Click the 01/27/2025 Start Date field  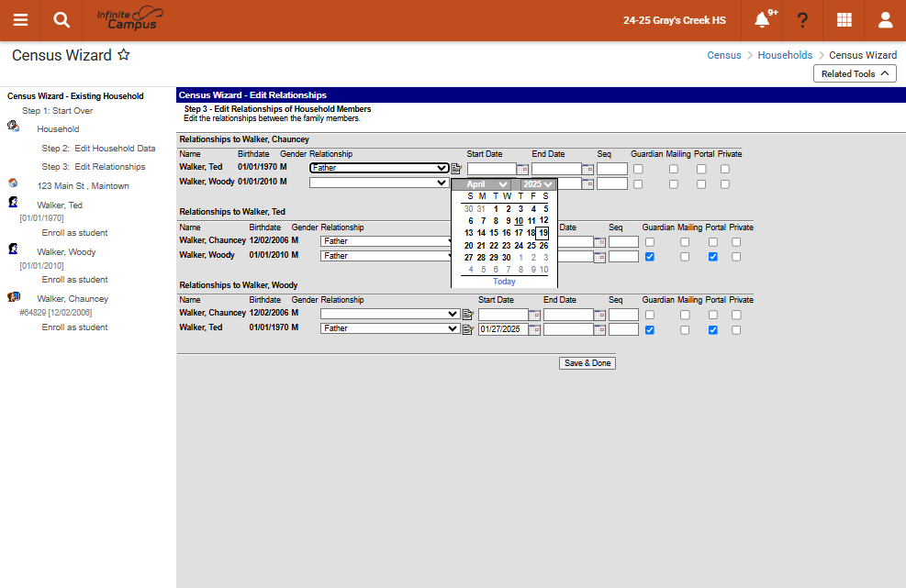(x=503, y=329)
